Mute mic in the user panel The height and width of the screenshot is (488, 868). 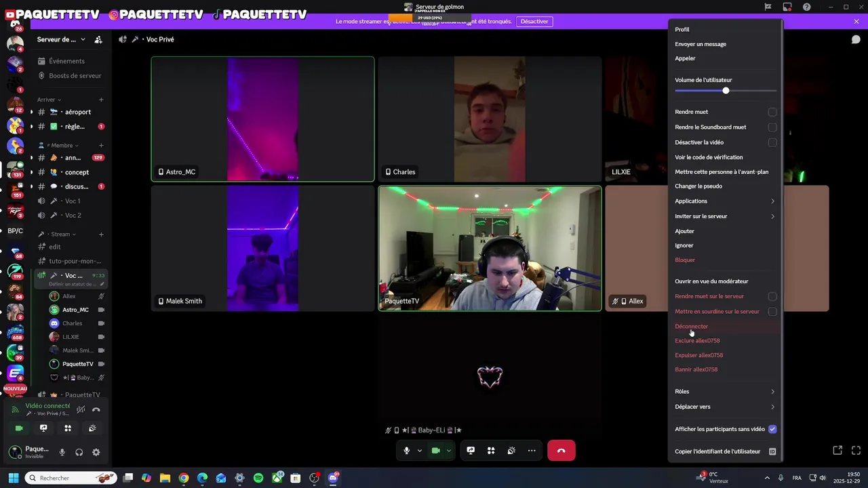point(62,452)
